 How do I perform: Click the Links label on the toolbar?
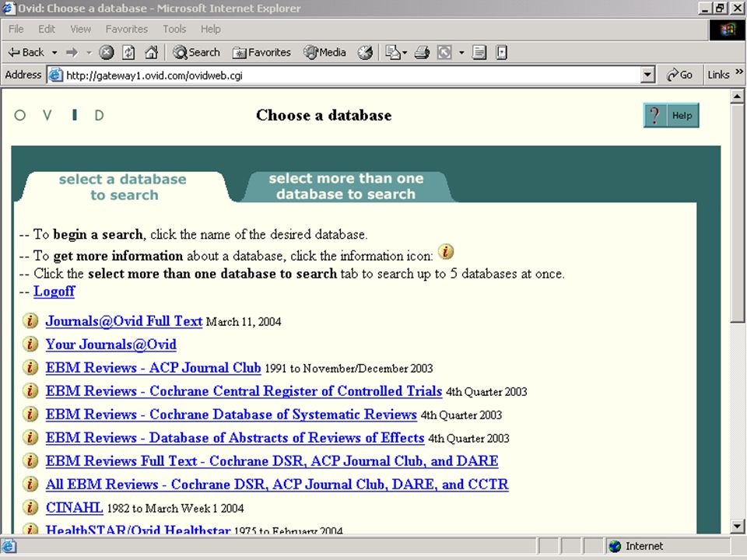click(x=718, y=75)
